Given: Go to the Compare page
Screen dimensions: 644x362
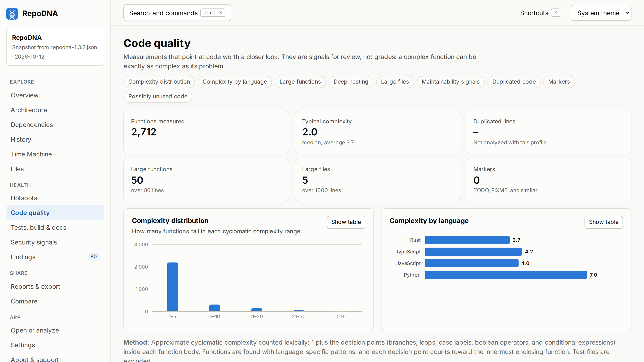Looking at the screenshot, I should coord(55,301).
